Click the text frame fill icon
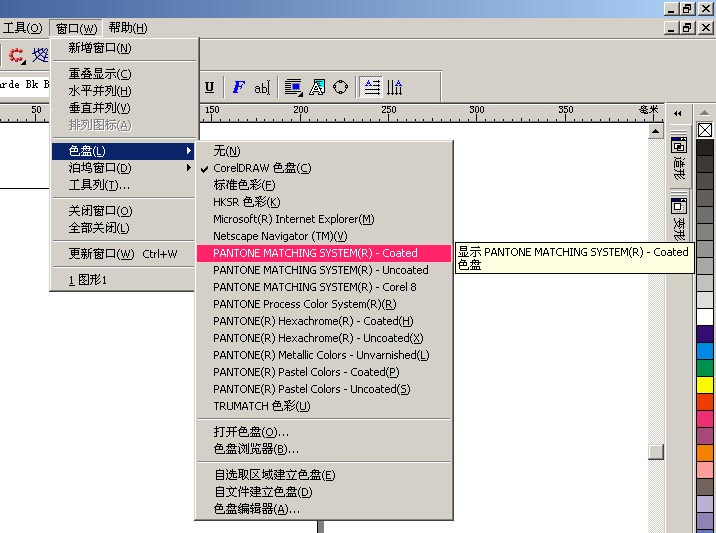Image resolution: width=716 pixels, height=533 pixels. click(x=293, y=87)
